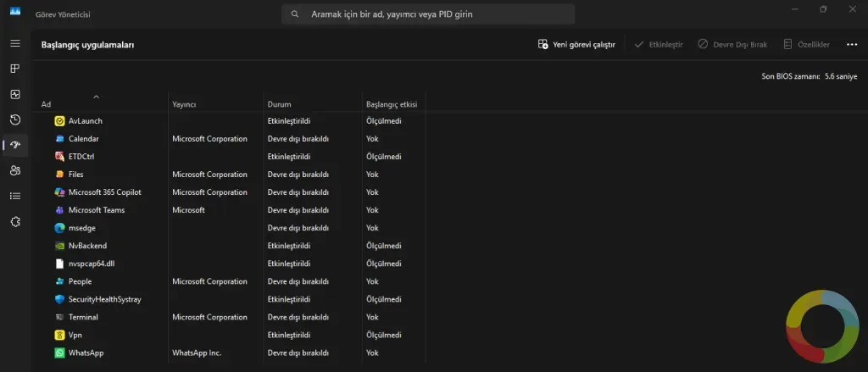Open the hamburger navigation menu
Viewport: 868px width, 372px height.
[x=15, y=44]
